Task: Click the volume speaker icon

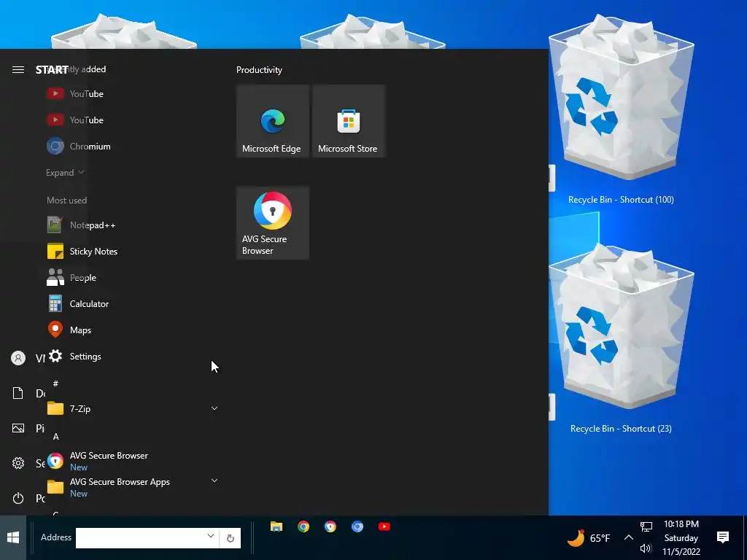Action: click(x=646, y=548)
